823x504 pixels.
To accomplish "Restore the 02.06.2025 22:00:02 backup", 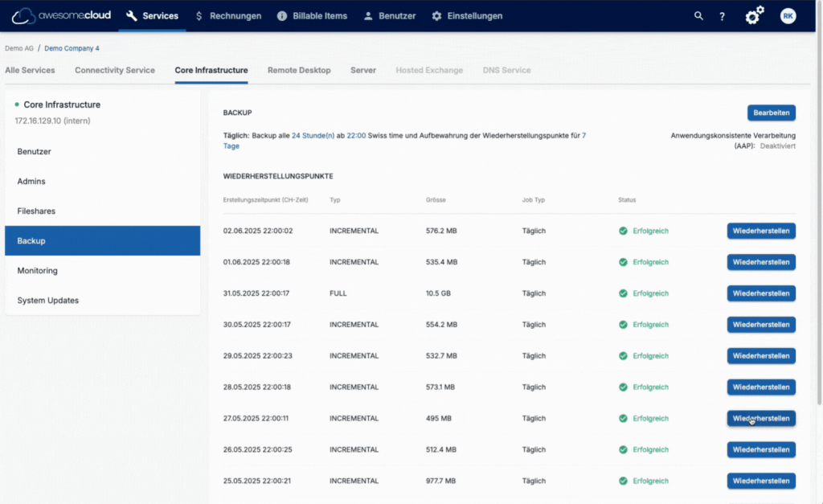I will (x=761, y=231).
